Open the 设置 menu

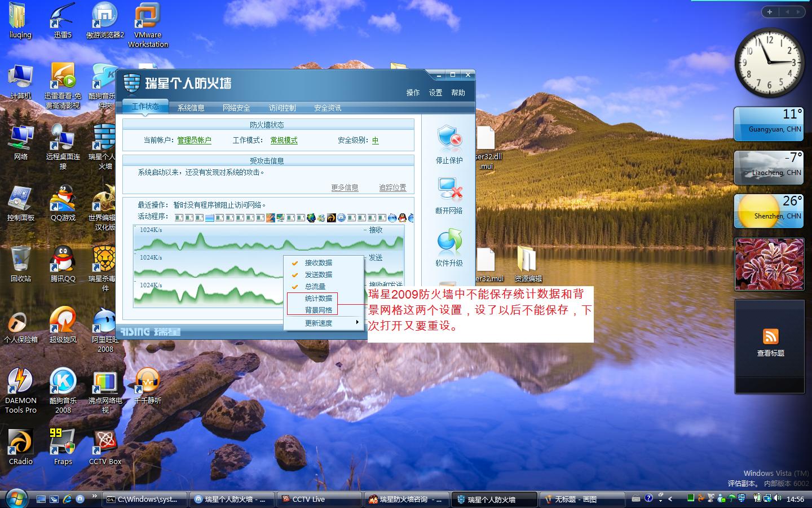(x=436, y=93)
